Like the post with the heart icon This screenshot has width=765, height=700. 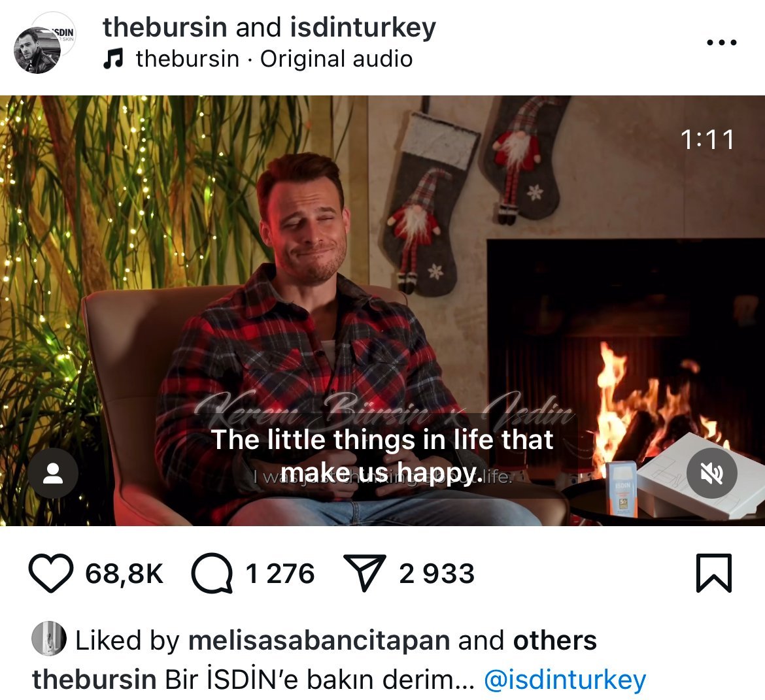(51, 573)
